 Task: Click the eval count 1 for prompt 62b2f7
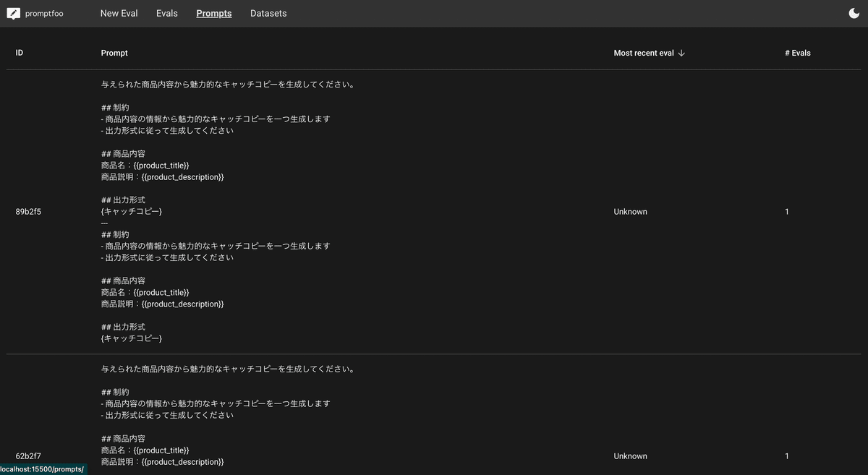tap(787, 455)
